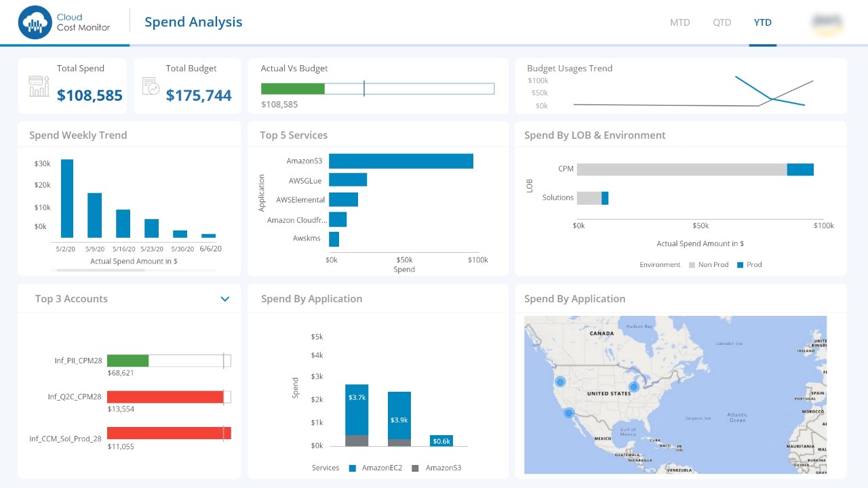Toggle the AmazonEC2 services legend entry
This screenshot has height=488, width=868.
[x=376, y=468]
